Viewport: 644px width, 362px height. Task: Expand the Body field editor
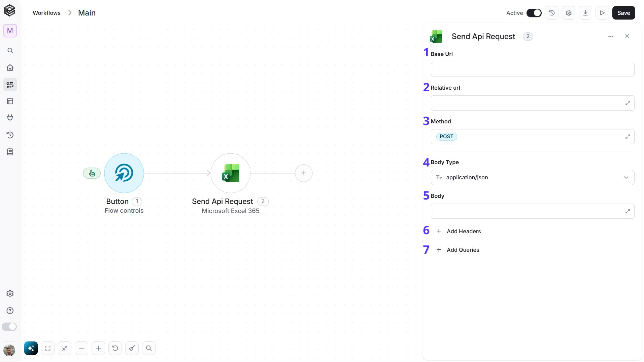[628, 211]
